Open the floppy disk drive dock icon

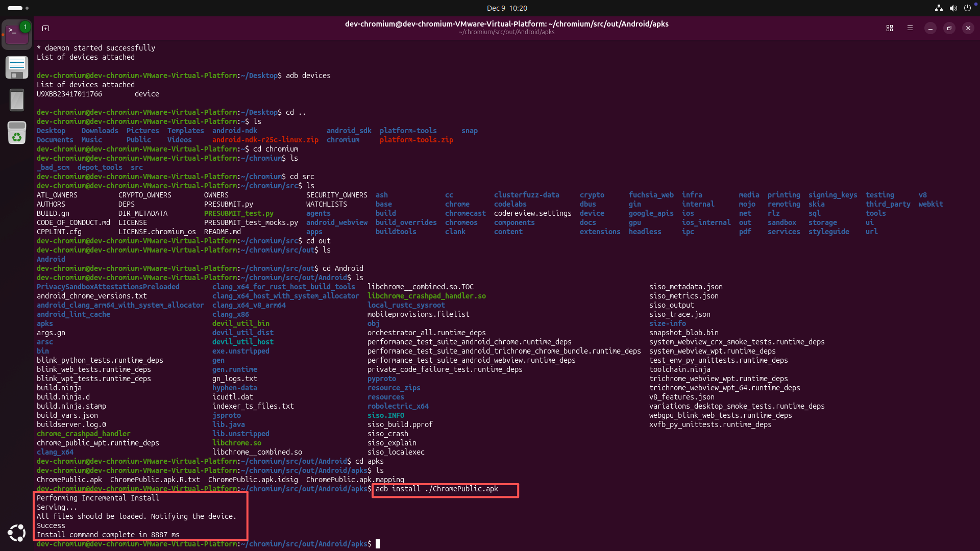[x=17, y=67]
